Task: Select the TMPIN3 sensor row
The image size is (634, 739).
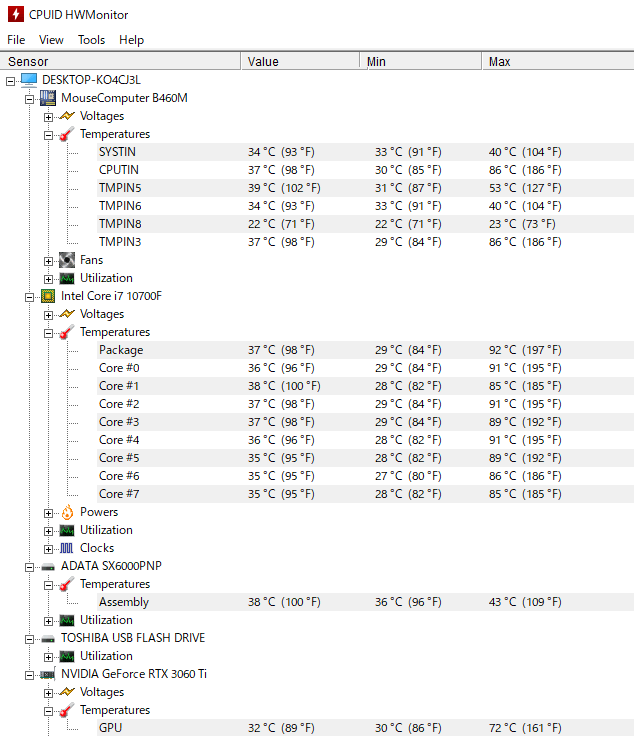Action: 365,242
